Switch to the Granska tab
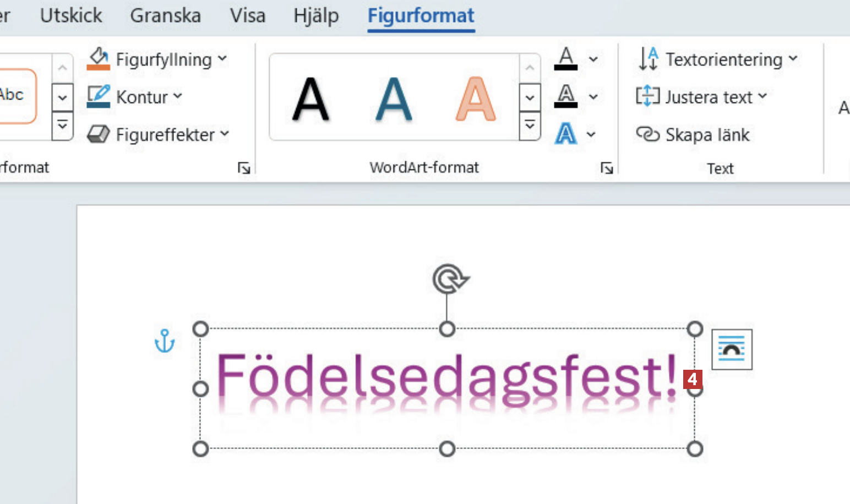850x504 pixels. pyautogui.click(x=165, y=15)
